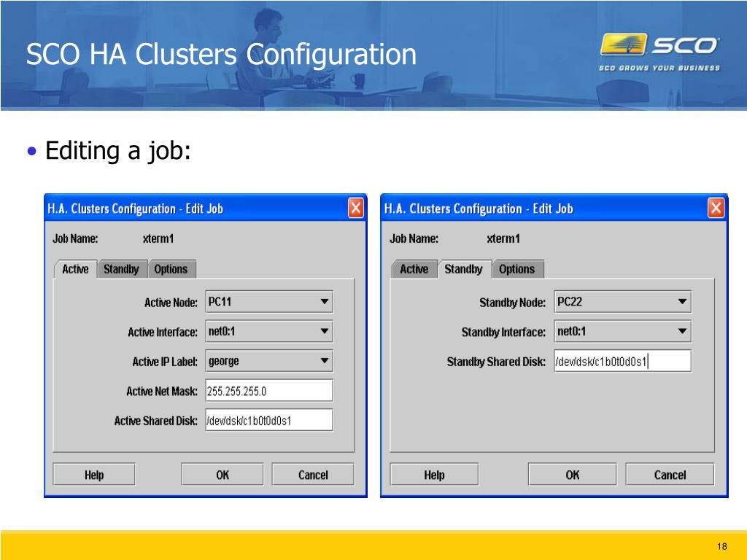Edit the Active Net Mask field
This screenshot has width=747, height=560.
pos(268,391)
